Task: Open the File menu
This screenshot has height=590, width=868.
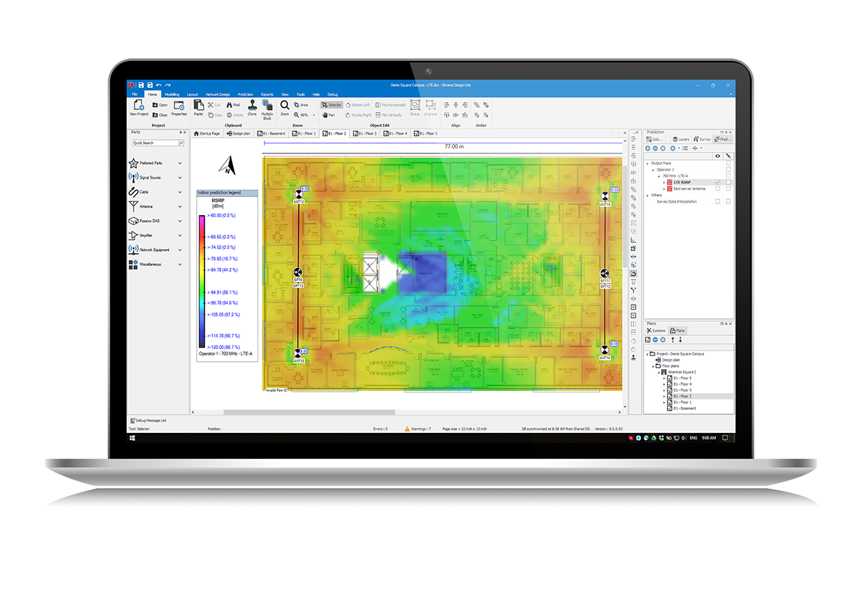Action: pos(135,94)
